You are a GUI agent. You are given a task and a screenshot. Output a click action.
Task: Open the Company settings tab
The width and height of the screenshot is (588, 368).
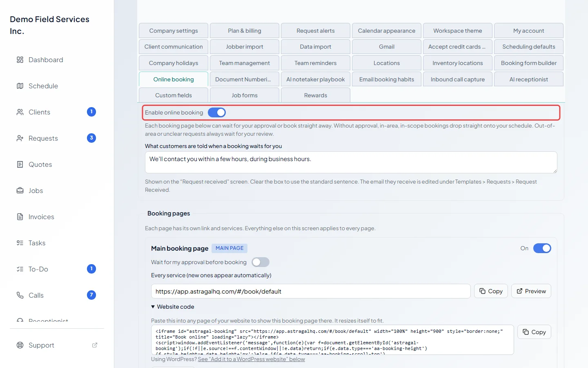click(x=174, y=31)
